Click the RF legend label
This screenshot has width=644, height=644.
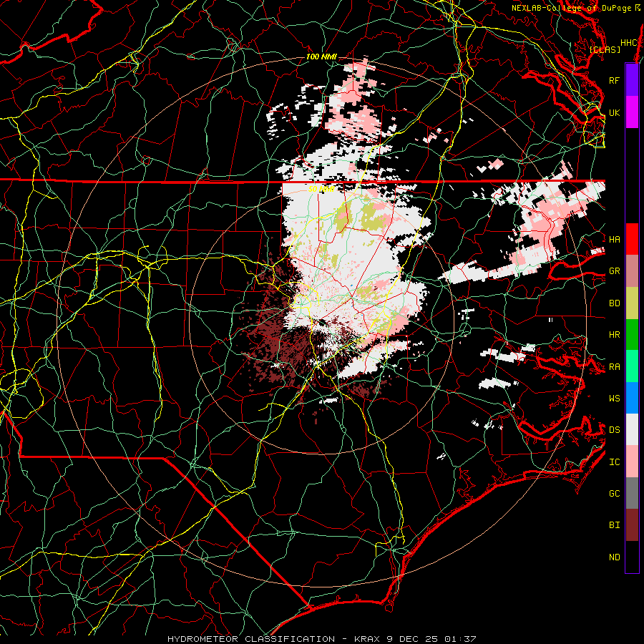[614, 80]
